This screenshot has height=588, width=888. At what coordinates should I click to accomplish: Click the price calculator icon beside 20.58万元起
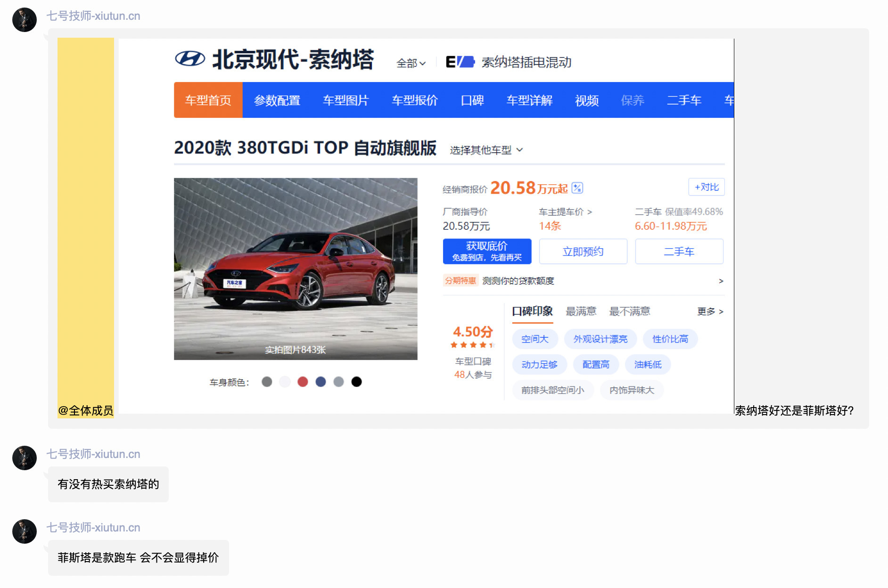(x=577, y=188)
